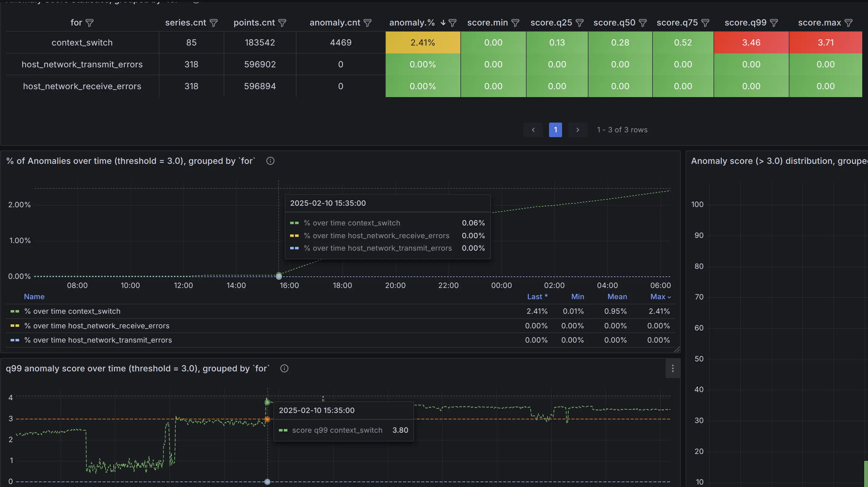Sort legend by Max column

658,297
